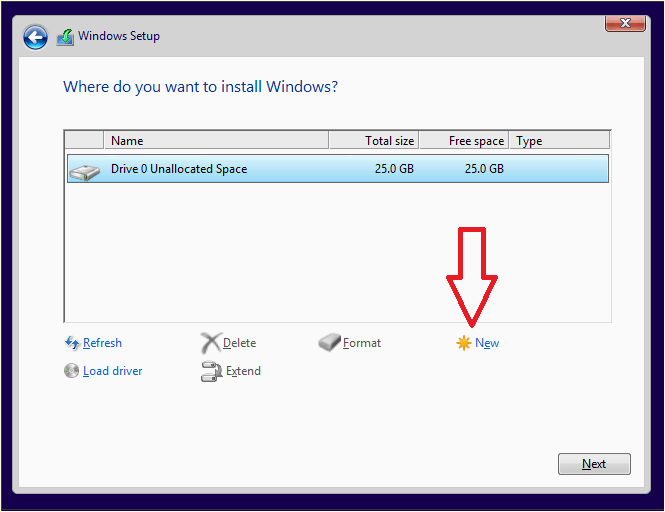Sort by the Type column header
Screen dimensions: 665x512
pyautogui.click(x=559, y=140)
